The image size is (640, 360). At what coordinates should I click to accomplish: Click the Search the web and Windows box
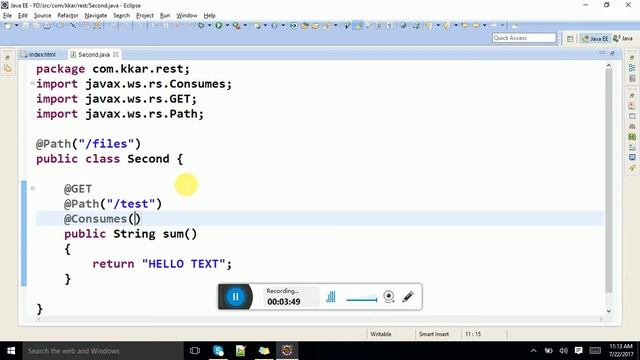[102, 351]
